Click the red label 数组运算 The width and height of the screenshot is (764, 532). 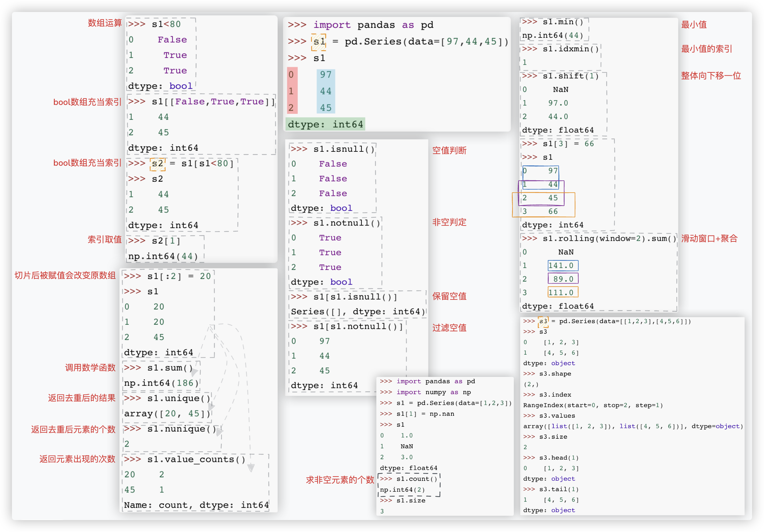coord(105,23)
